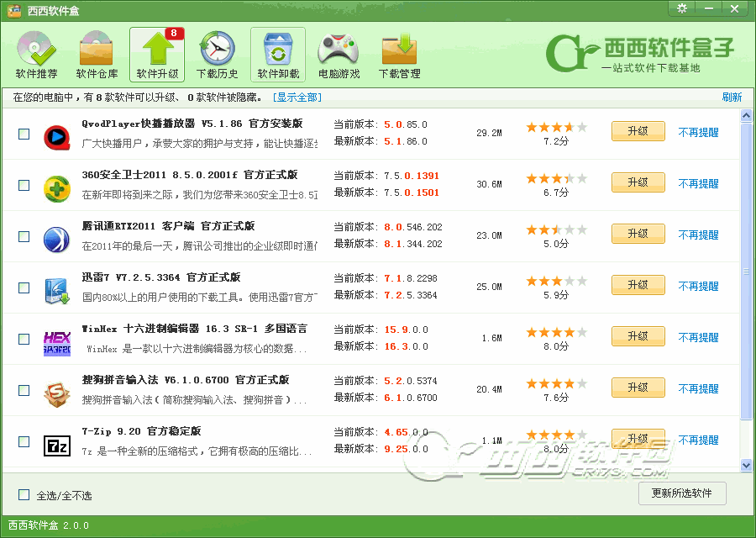Screen dimensions: 756x538
Task: Click 不再提醒 for QvodPlayer
Action: coord(699,132)
